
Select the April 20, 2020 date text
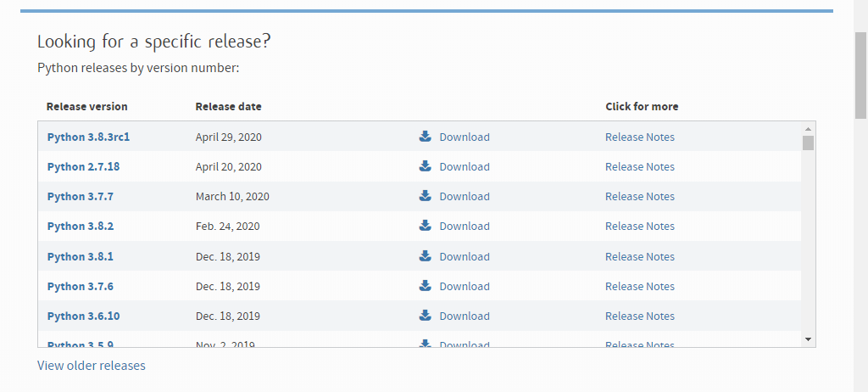229,167
